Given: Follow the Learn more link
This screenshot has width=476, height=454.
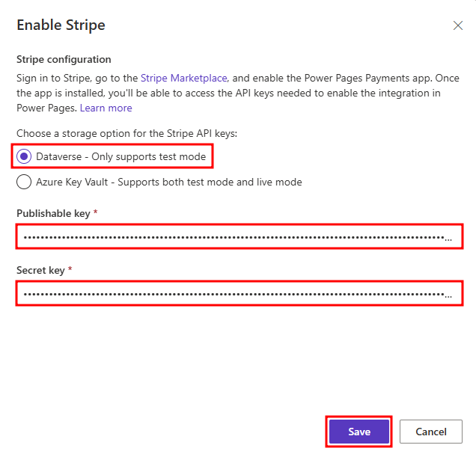Looking at the screenshot, I should [x=106, y=108].
